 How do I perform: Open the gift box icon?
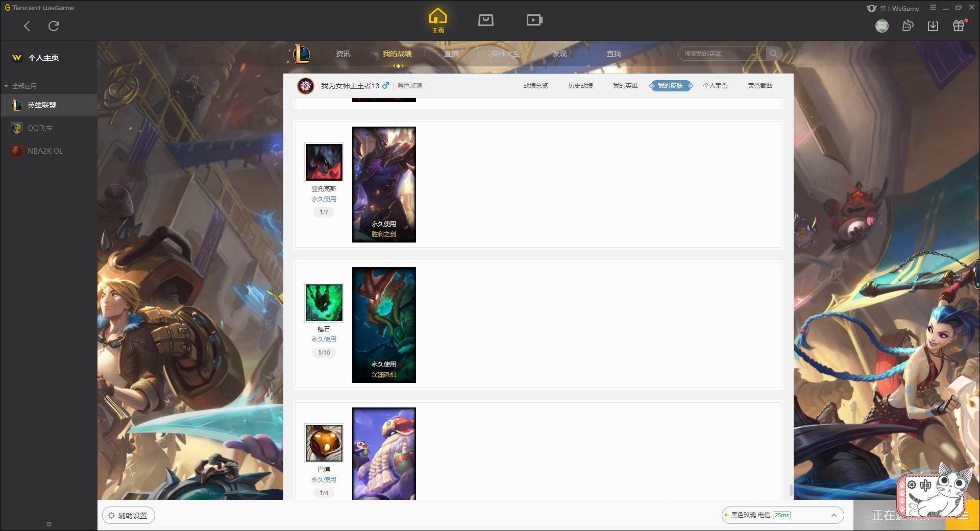pyautogui.click(x=959, y=26)
